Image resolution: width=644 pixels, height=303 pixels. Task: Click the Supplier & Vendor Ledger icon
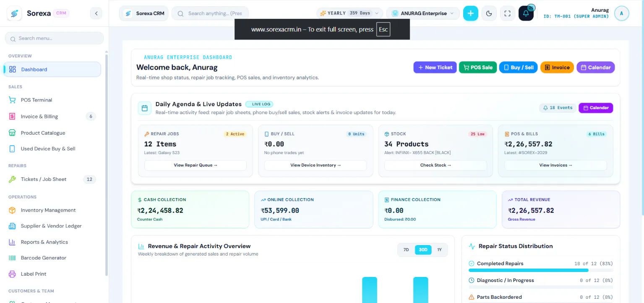click(13, 226)
